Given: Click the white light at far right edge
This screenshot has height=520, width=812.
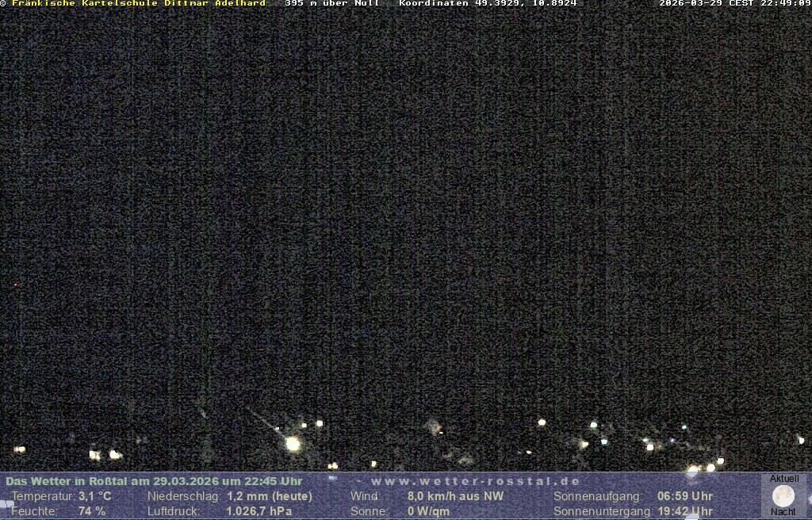Looking at the screenshot, I should [x=801, y=439].
